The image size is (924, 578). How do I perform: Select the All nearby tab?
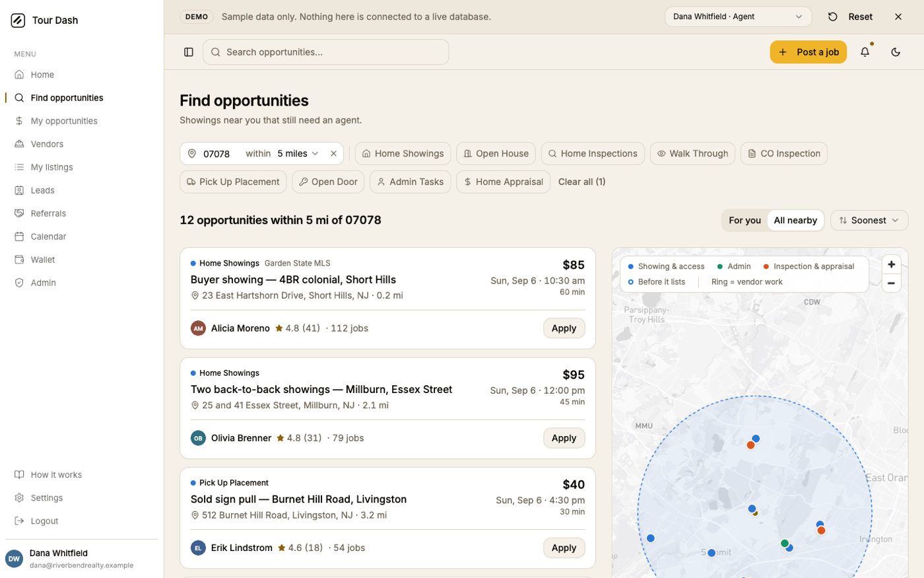[795, 221]
